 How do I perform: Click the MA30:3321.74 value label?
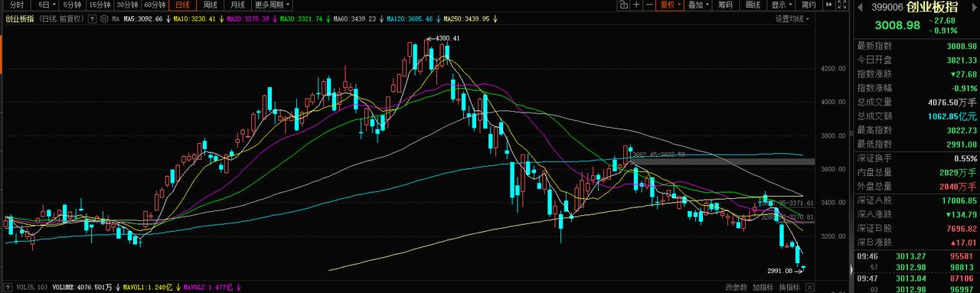pos(301,18)
